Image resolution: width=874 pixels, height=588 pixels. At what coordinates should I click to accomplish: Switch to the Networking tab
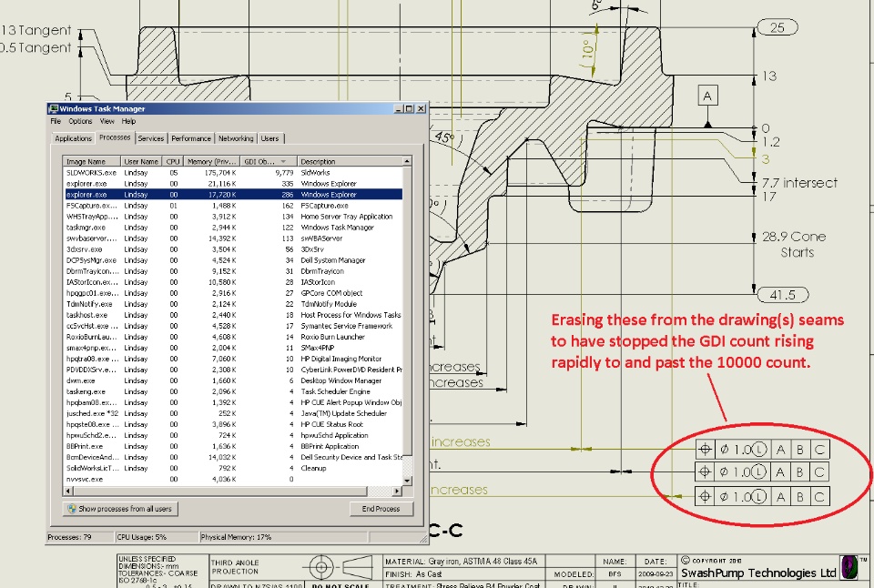[236, 138]
